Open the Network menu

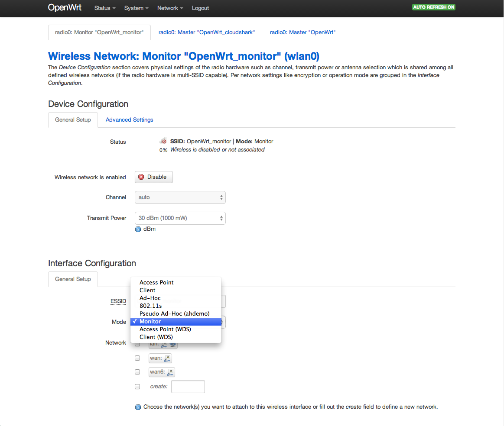(170, 8)
